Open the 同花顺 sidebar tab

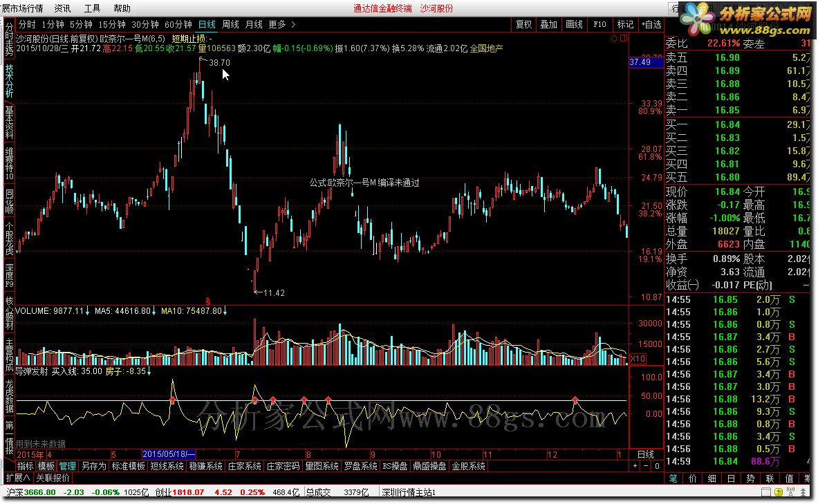click(9, 201)
